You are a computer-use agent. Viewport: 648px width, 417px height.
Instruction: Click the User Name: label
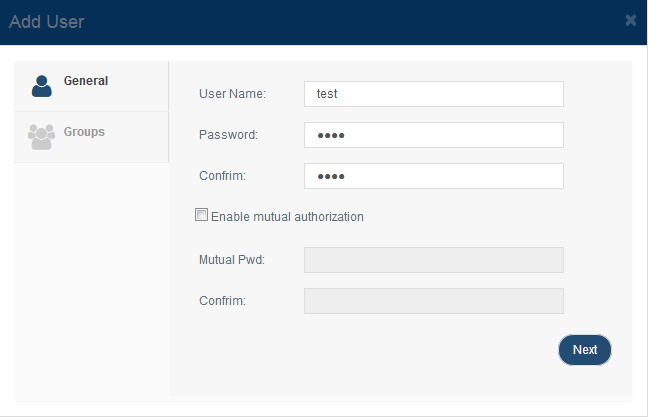(x=232, y=94)
